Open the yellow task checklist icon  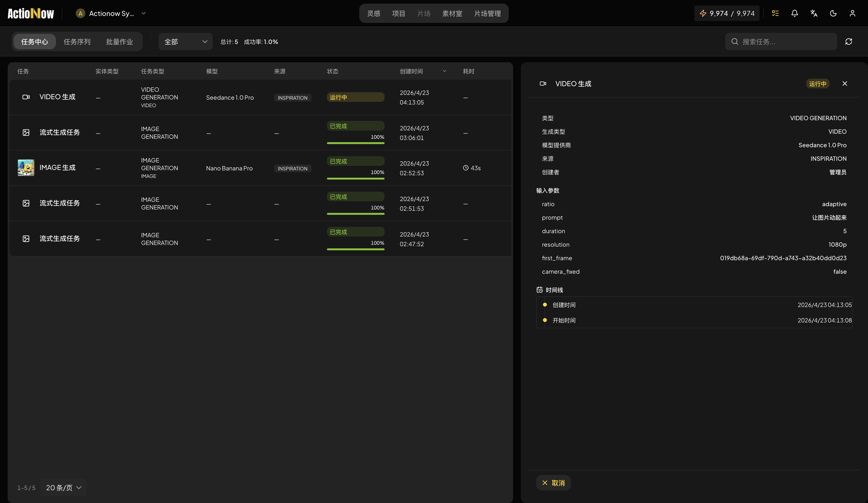(775, 13)
